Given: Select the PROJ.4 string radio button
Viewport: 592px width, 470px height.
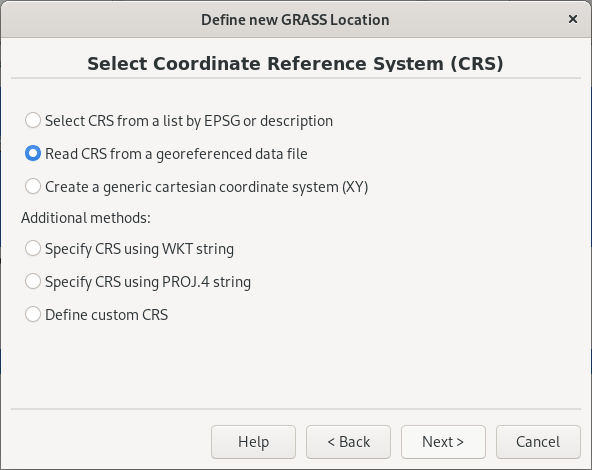Looking at the screenshot, I should tap(33, 281).
